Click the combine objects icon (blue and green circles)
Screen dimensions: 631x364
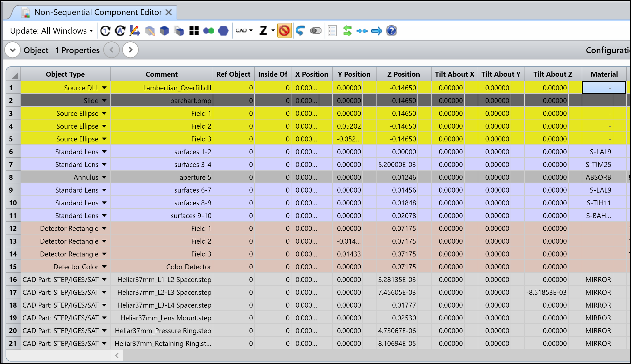pyautogui.click(x=209, y=31)
